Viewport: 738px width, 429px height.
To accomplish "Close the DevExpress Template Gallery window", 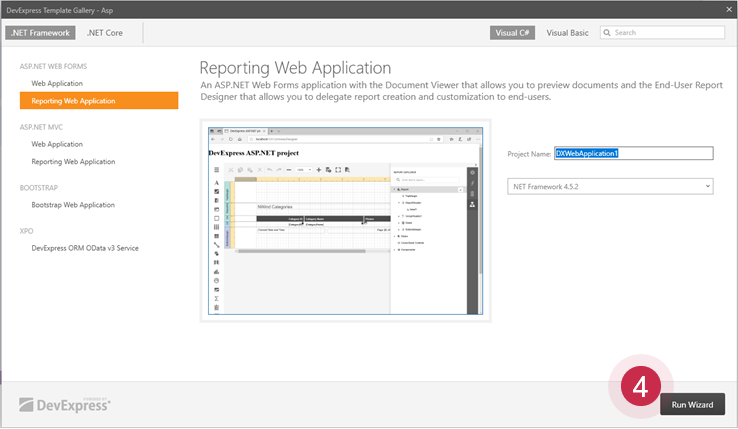I will click(729, 9).
